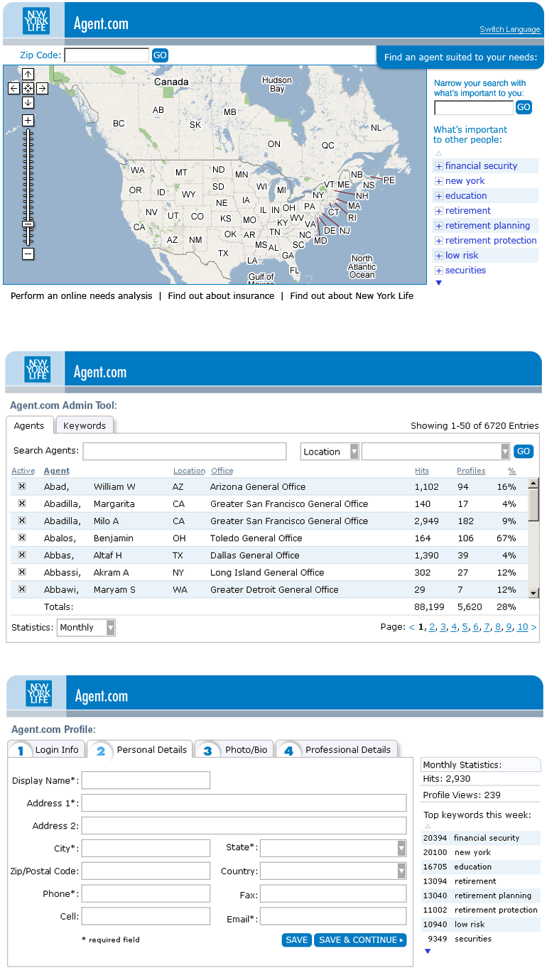Image resolution: width=547 pixels, height=980 pixels.
Task: Click the New York Life logo in the map header
Action: pyautogui.click(x=36, y=22)
